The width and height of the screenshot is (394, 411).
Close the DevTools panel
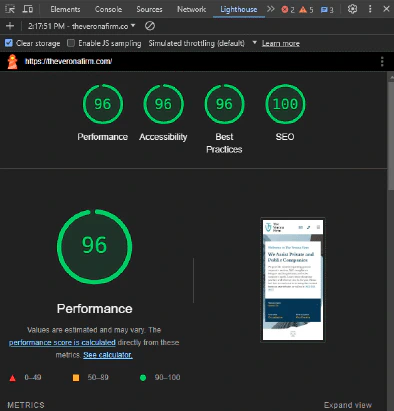tap(386, 9)
